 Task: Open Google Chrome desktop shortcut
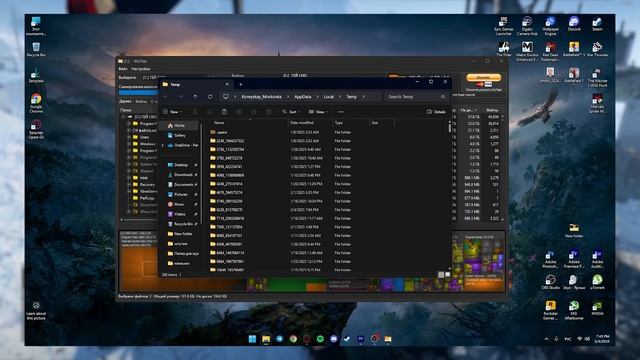point(36,103)
